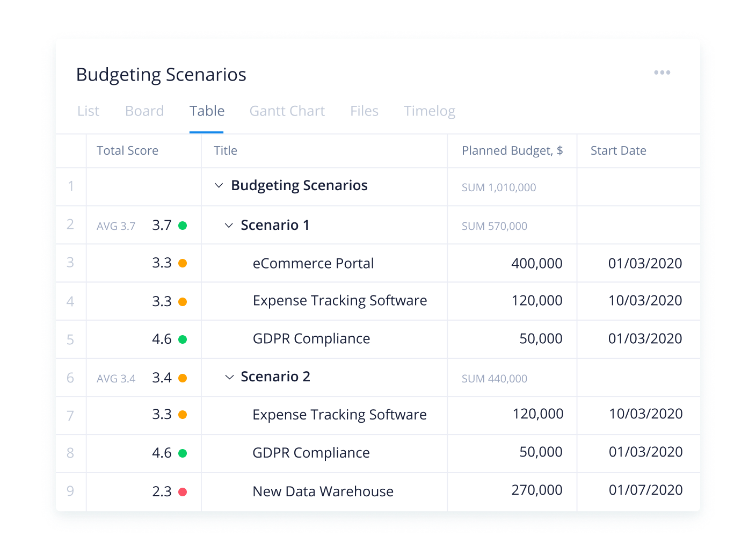
Task: Click the orange dot in eCommerce Portal row
Action: click(183, 263)
